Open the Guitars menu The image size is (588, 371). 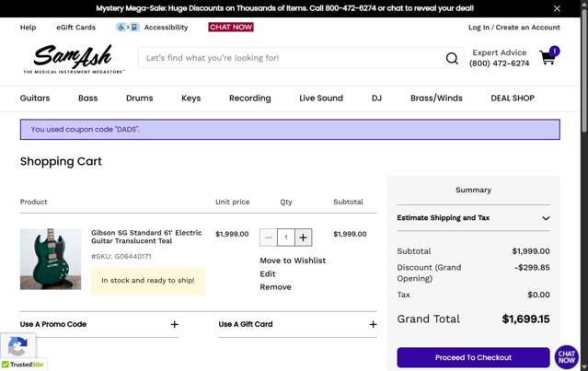click(35, 99)
